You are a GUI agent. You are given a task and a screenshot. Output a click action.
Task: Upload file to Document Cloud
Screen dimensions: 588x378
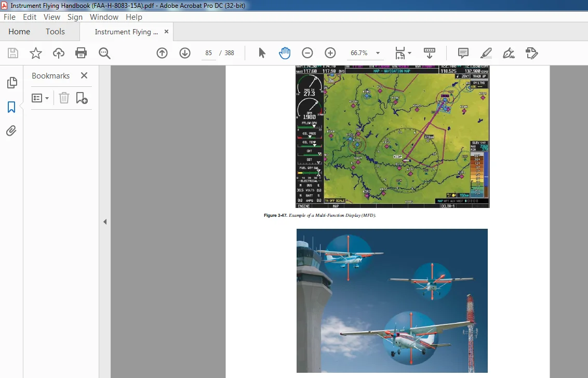(59, 53)
